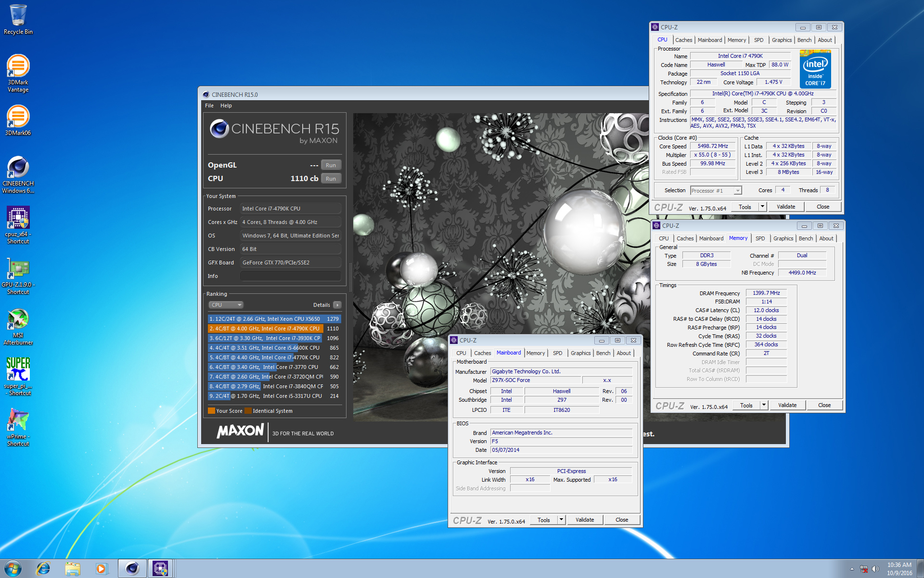Open Windows Media Player taskbar icon

[x=102, y=569]
